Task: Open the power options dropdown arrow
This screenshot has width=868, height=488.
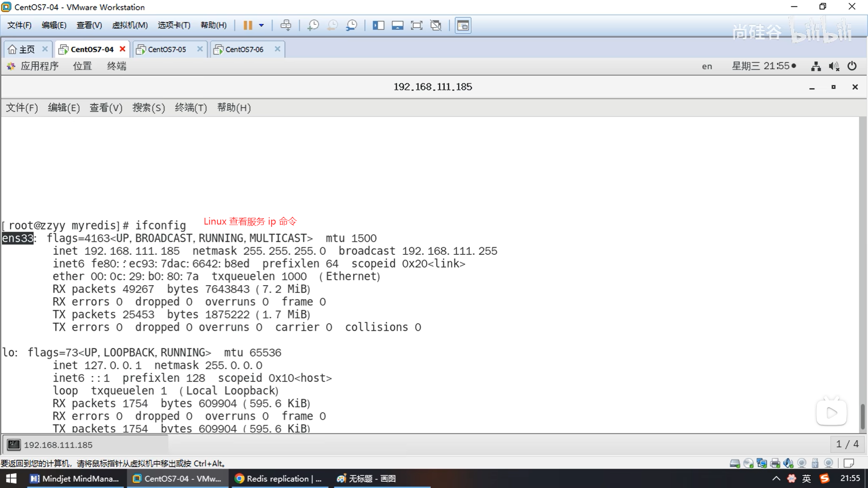Action: (x=261, y=25)
